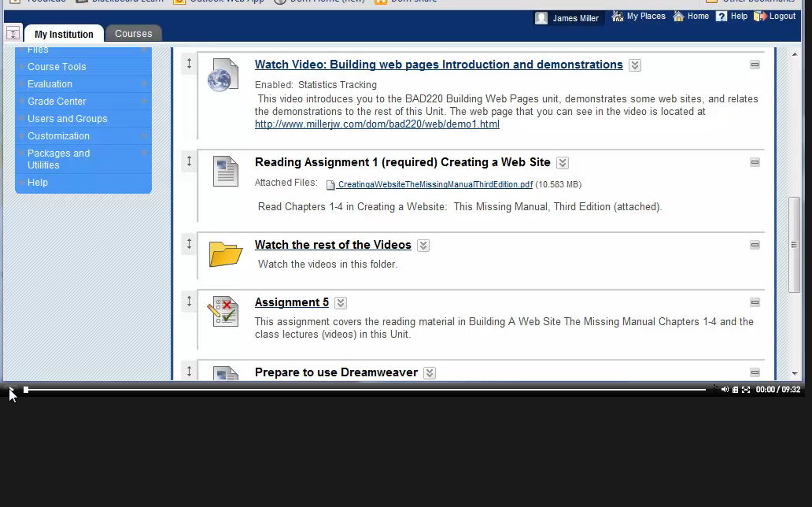Mute the video with the speaker icon
The width and height of the screenshot is (812, 507).
725,390
